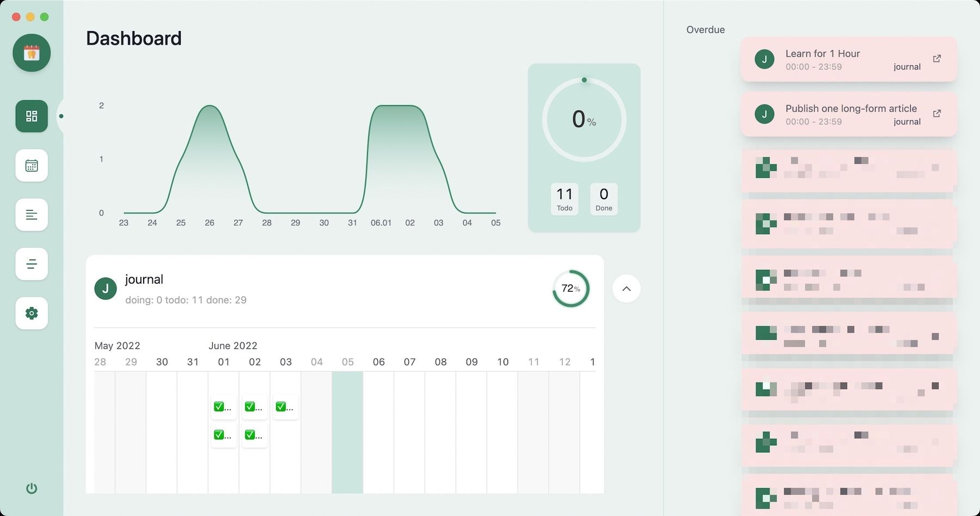Toggle the first completed task on June 01
Image resolution: width=980 pixels, height=516 pixels.
[x=223, y=407]
